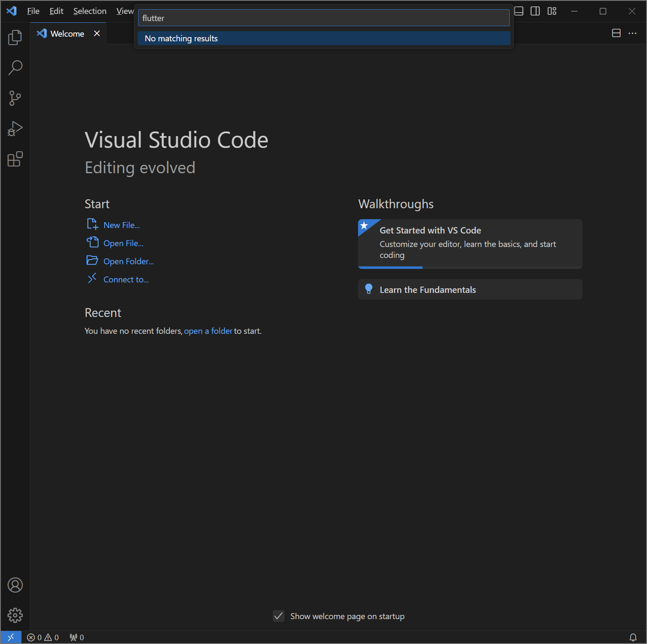The image size is (647, 644).
Task: Show errors and warnings in status bar
Action: [43, 637]
